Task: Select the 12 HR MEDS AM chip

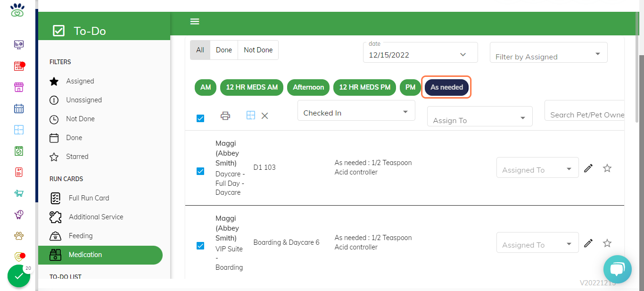Action: [x=252, y=87]
